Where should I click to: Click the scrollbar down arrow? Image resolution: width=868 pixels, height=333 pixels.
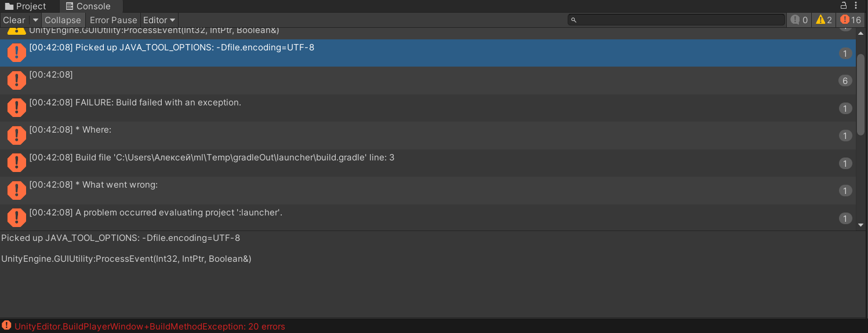[x=861, y=225]
